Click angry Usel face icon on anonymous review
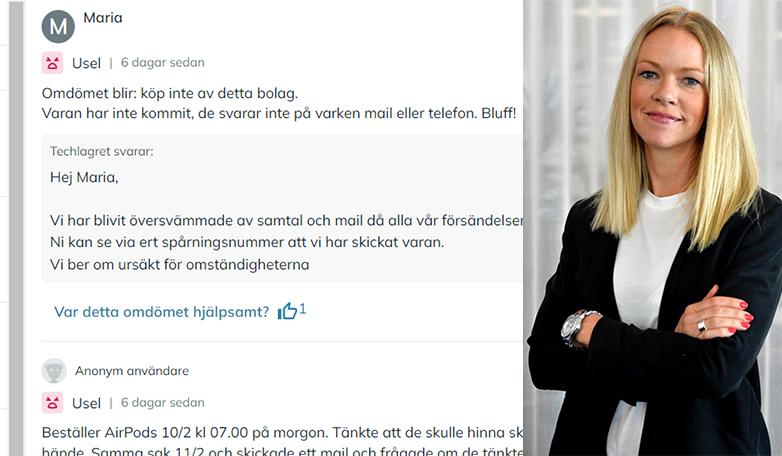The width and height of the screenshot is (782, 456). click(x=52, y=403)
